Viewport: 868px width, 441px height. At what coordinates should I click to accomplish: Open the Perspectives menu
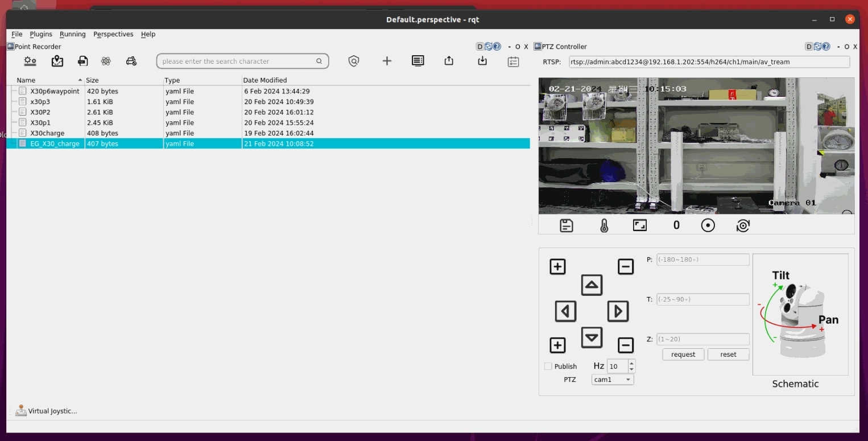pyautogui.click(x=113, y=34)
